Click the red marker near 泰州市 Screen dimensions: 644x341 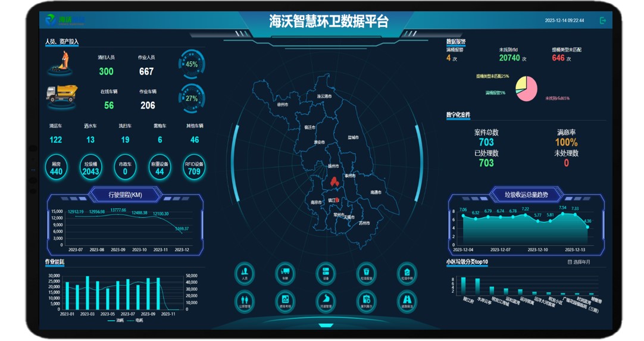click(334, 181)
